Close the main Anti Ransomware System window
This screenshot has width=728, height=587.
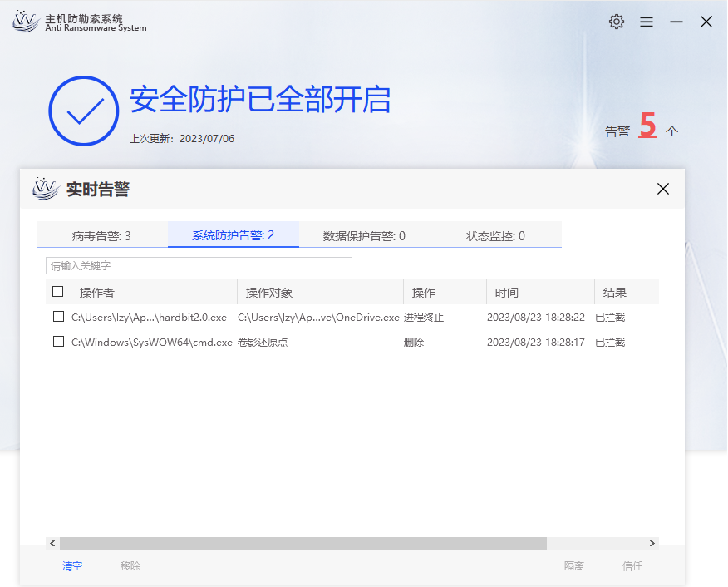(x=706, y=22)
